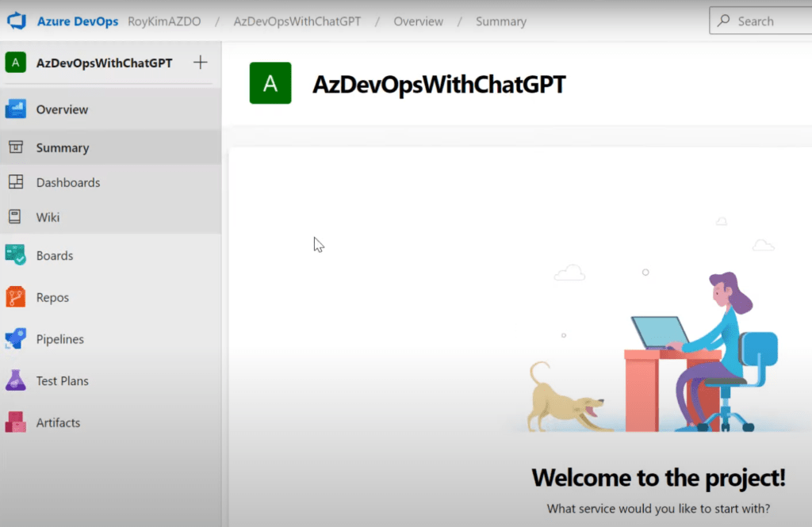The image size is (812, 527).
Task: Select the Overview breadcrumb in the top bar
Action: tap(418, 21)
